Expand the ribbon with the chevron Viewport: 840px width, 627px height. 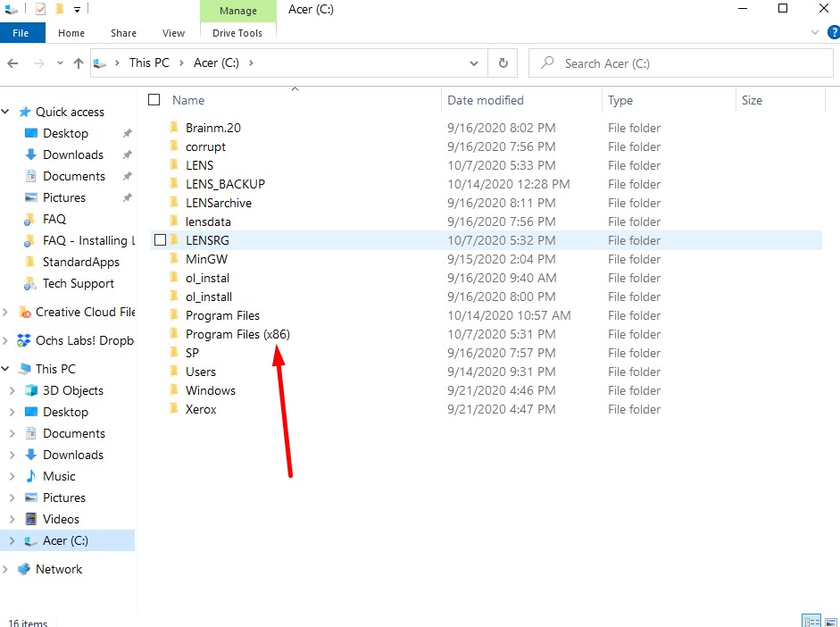click(815, 32)
